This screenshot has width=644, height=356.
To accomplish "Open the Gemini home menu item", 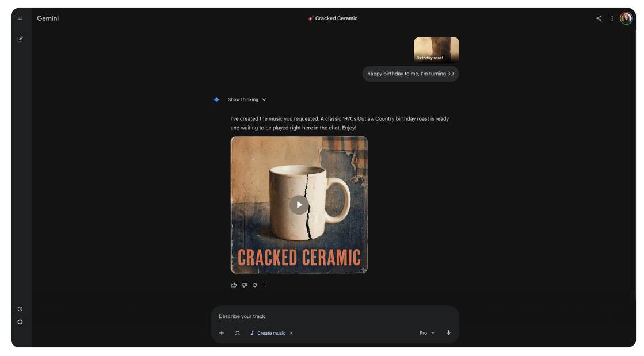I will (x=48, y=18).
